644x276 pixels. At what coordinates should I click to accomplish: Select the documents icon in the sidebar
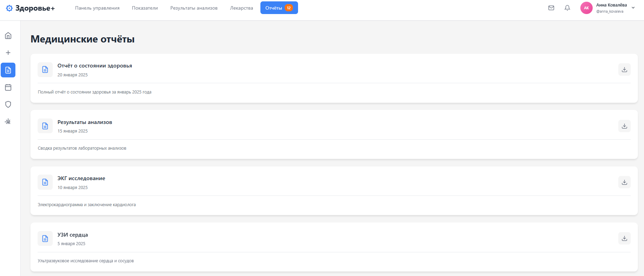click(8, 70)
